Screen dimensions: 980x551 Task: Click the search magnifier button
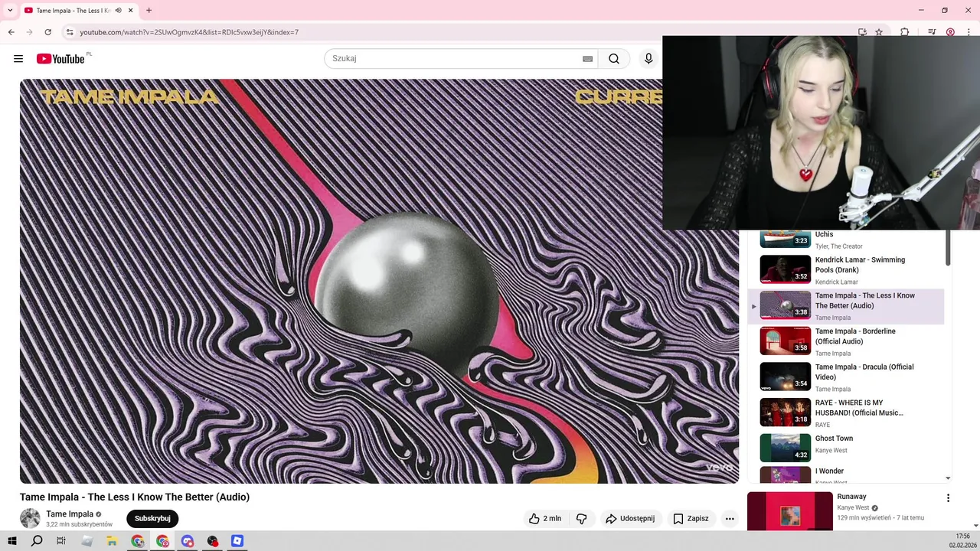[x=614, y=59]
